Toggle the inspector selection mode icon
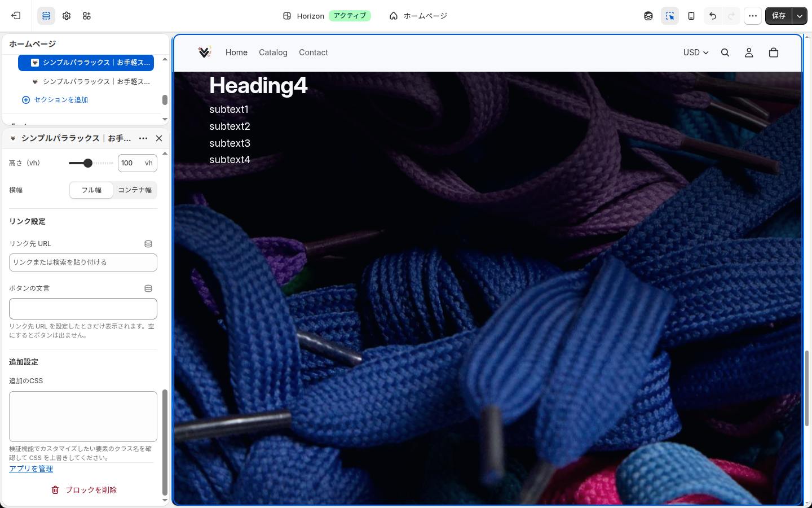 670,16
